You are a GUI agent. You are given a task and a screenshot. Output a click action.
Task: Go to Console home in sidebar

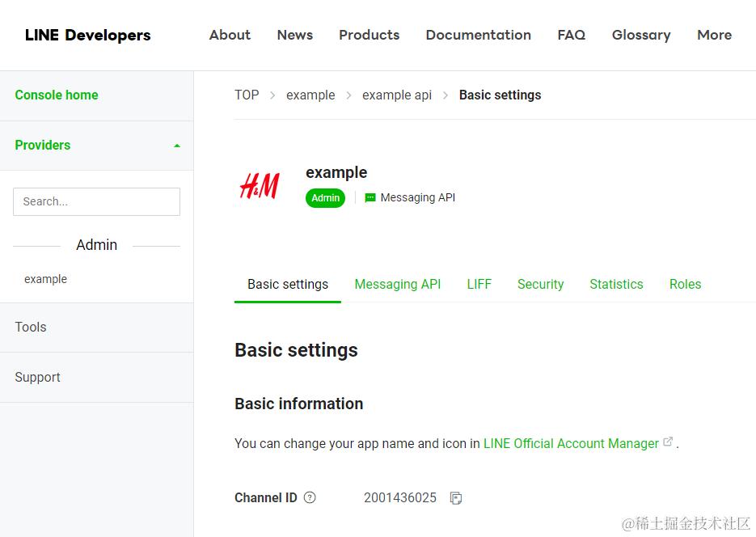coord(57,95)
